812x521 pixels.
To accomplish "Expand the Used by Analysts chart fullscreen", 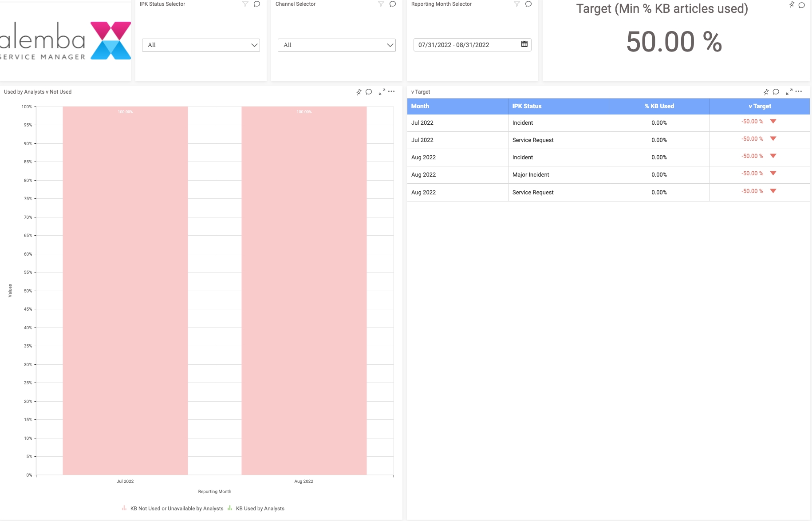I will [382, 92].
